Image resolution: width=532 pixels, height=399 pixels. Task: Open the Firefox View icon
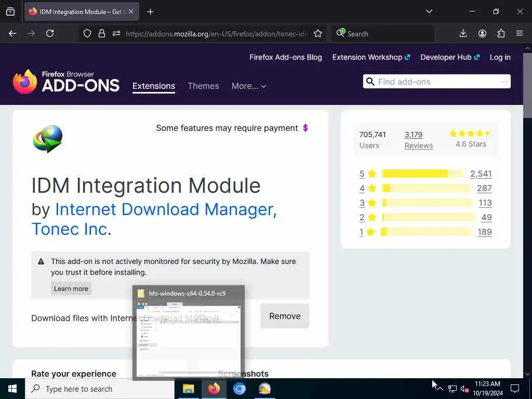(x=10, y=11)
